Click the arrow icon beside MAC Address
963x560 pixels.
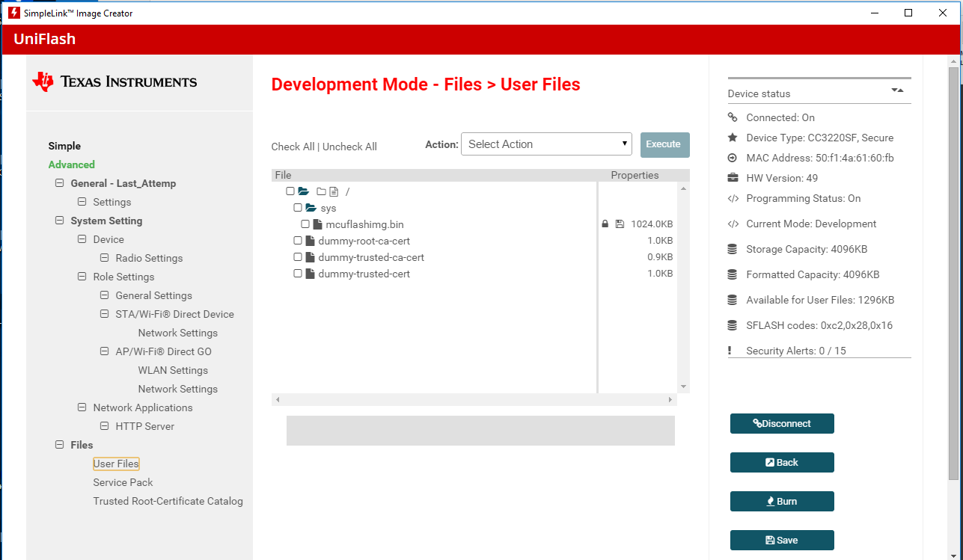(733, 158)
